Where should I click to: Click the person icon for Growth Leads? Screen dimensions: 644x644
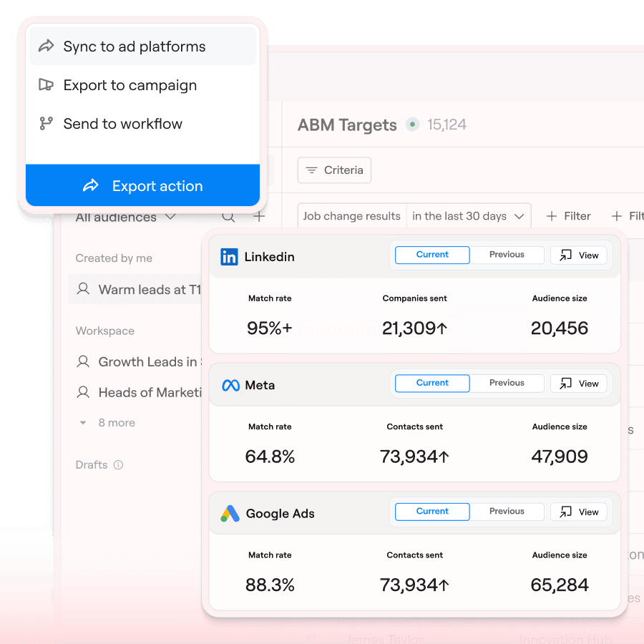click(x=84, y=361)
